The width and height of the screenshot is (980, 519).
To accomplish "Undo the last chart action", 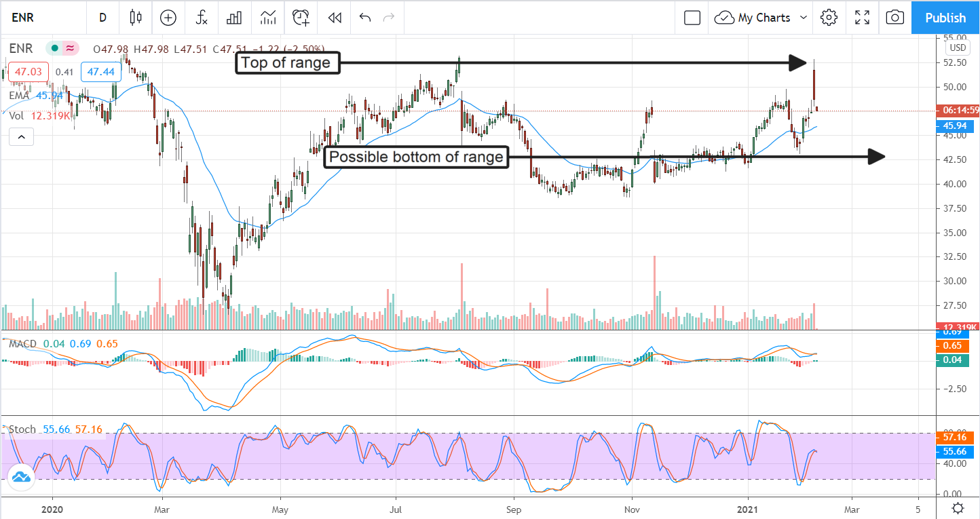I will pyautogui.click(x=365, y=18).
